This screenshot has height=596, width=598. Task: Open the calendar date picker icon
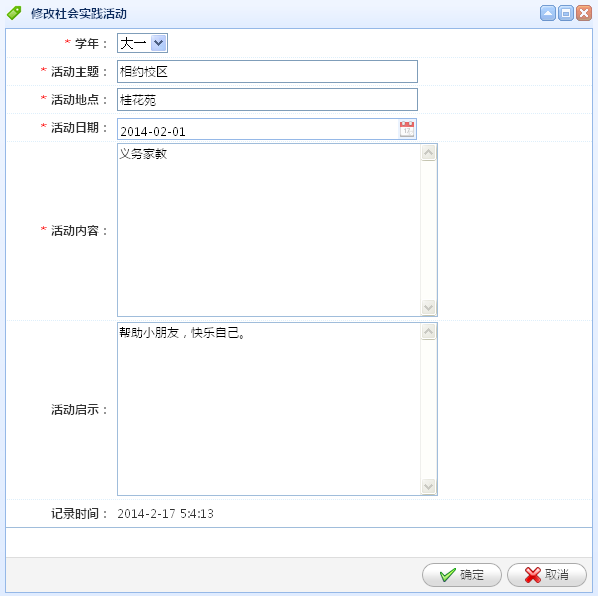pyautogui.click(x=407, y=129)
